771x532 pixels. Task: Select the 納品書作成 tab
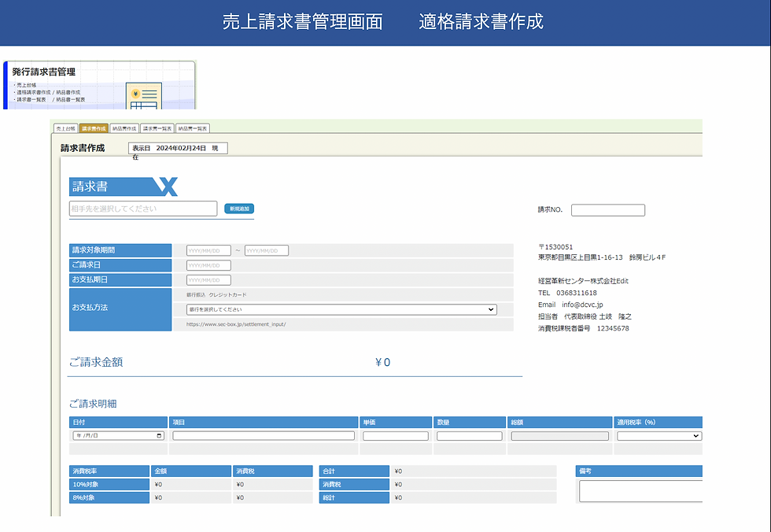(124, 128)
